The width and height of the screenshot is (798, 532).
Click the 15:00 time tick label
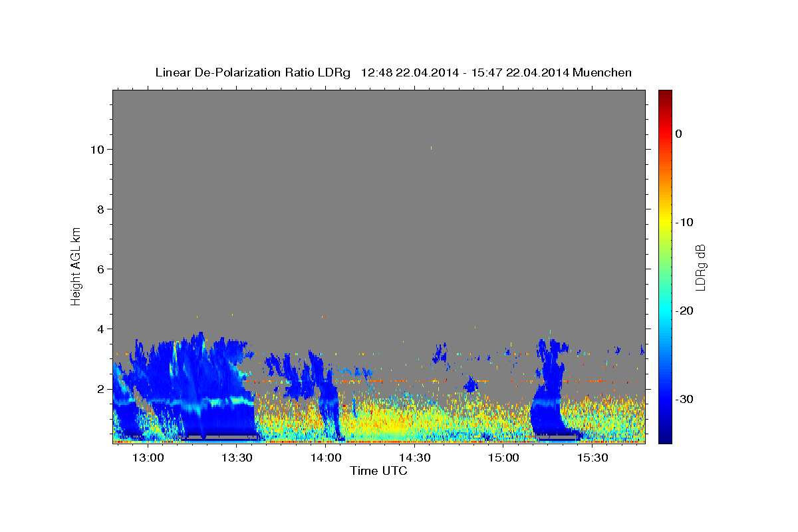tap(503, 458)
